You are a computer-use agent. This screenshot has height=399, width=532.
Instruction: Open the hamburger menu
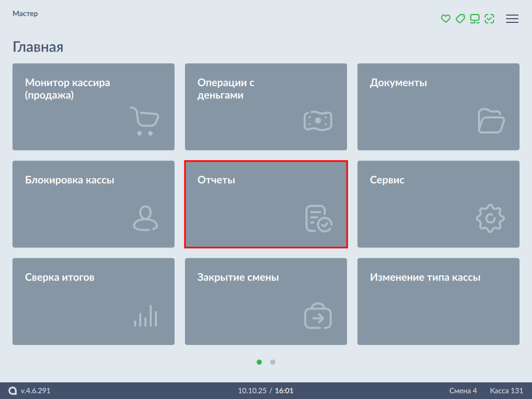click(512, 19)
